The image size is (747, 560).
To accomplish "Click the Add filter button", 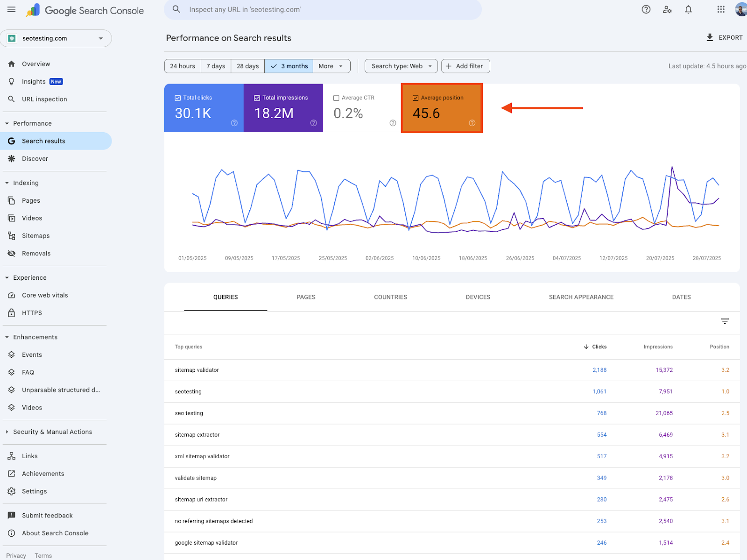I will tap(465, 66).
